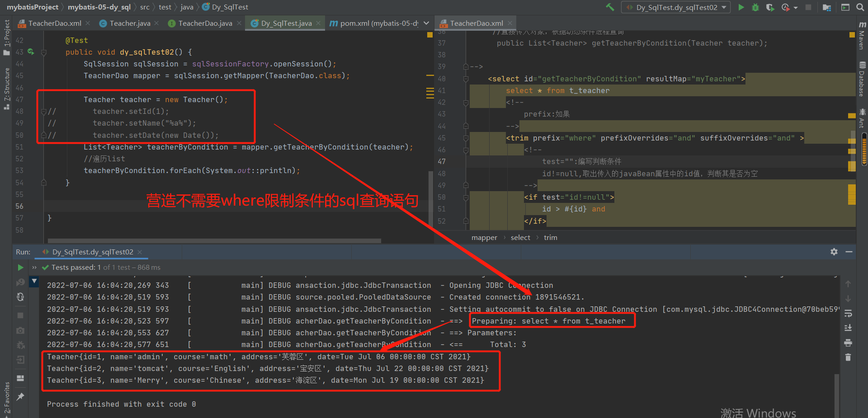Click the mapper.getTeacherByCondition(teacher) code line
Screen dimensions: 868x418
coord(248,147)
